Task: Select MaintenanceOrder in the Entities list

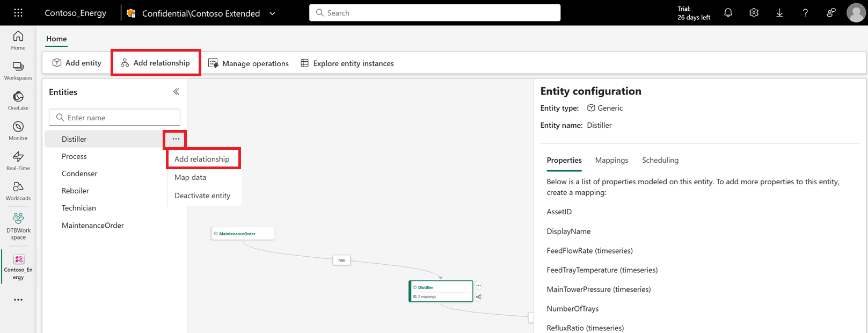Action: click(x=93, y=226)
